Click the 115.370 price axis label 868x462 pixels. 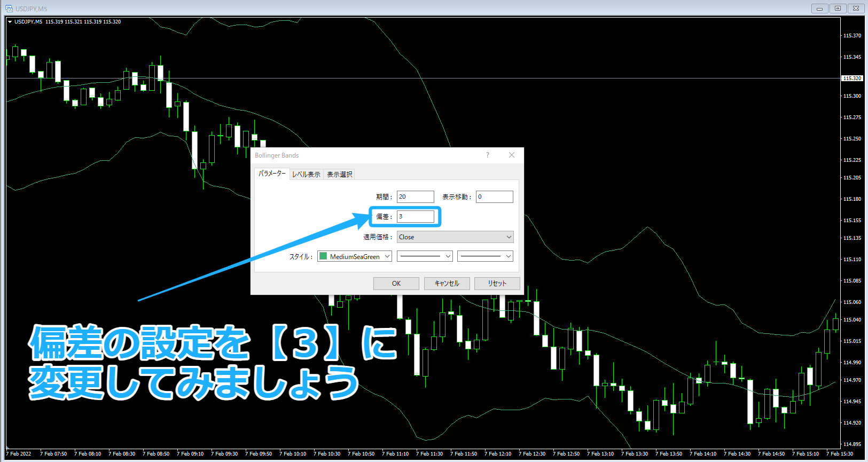pos(852,36)
